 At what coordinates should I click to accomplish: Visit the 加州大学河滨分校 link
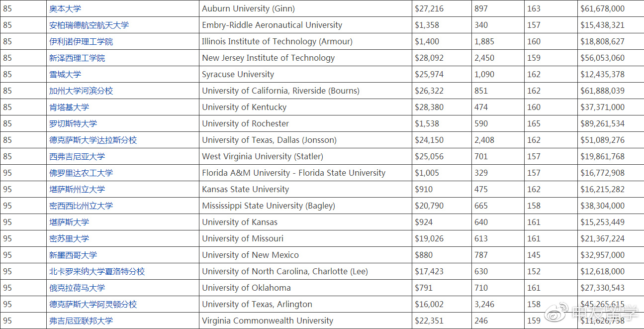[81, 91]
